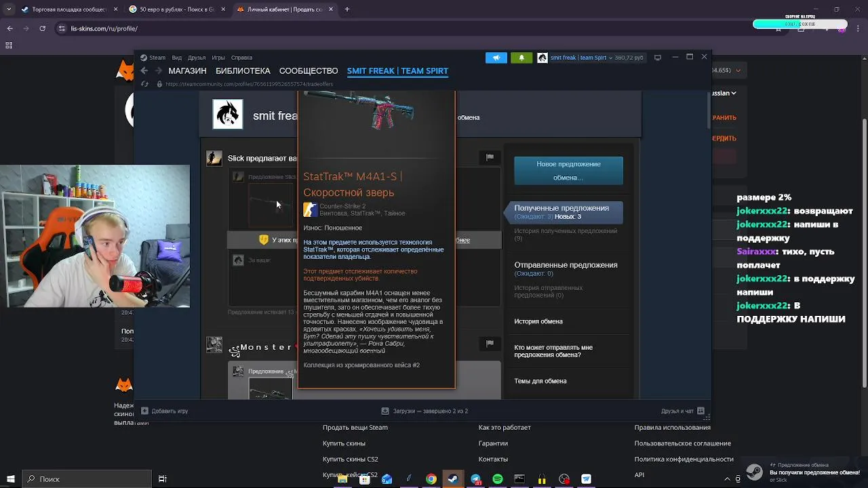
Task: Go to the БИБЛИОТЕКА tab
Action: tap(243, 70)
